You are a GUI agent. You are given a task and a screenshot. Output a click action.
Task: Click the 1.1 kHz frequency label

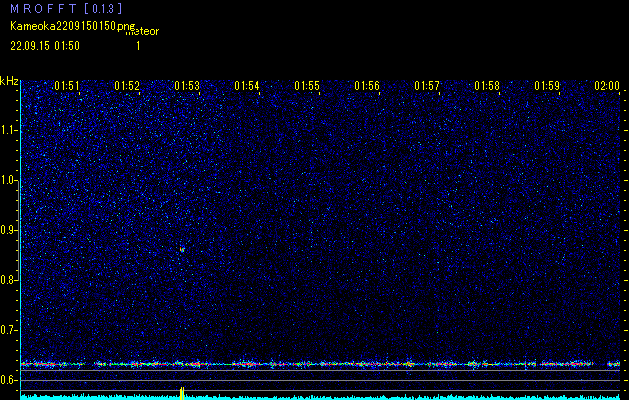(x=8, y=130)
